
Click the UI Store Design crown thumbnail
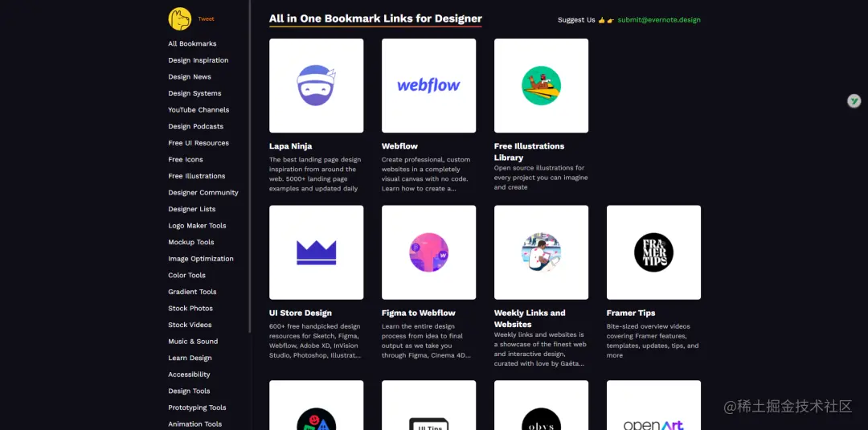[316, 252]
